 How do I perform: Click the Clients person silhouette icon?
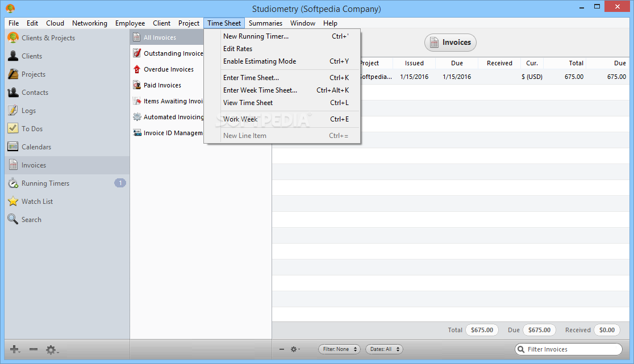point(13,56)
